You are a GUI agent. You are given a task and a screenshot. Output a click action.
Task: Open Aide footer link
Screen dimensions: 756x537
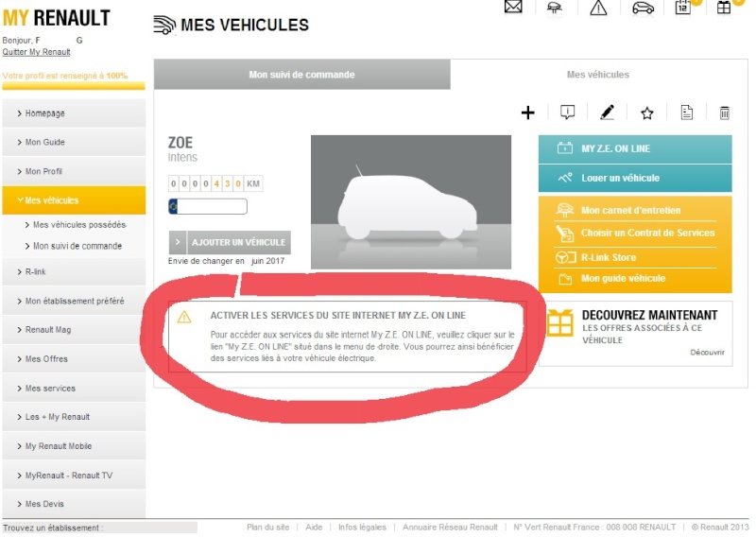click(x=314, y=528)
